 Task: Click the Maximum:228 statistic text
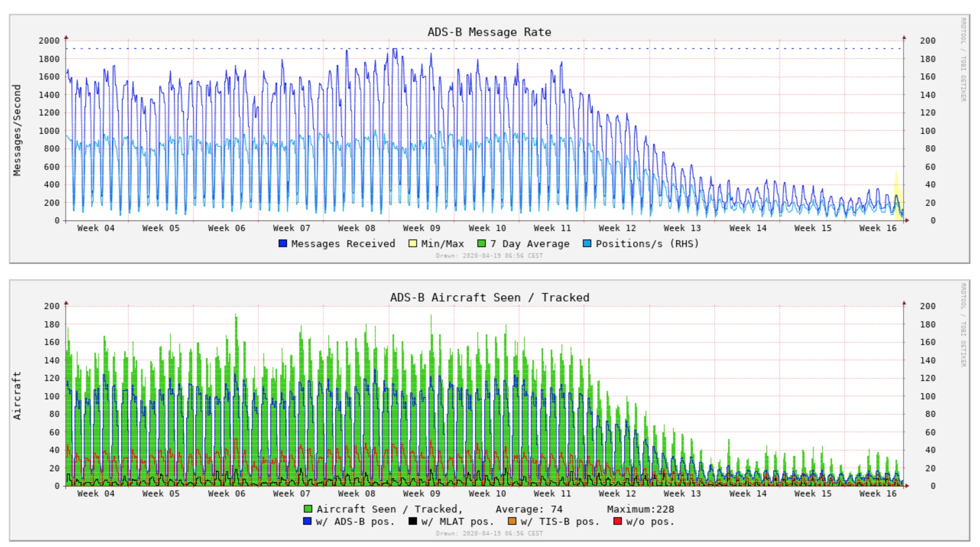point(640,509)
